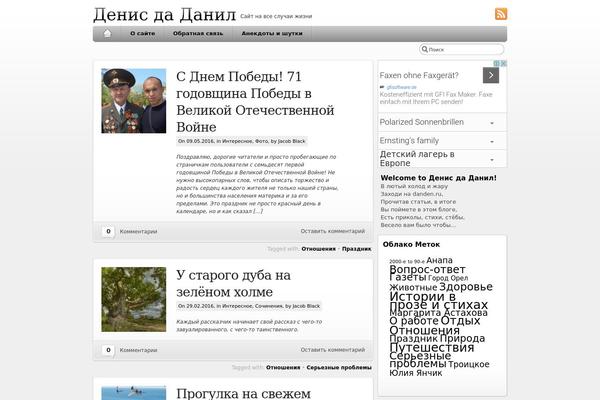Close the advertisement with X icon
Viewport: 600px width, 400px height.
(x=504, y=63)
